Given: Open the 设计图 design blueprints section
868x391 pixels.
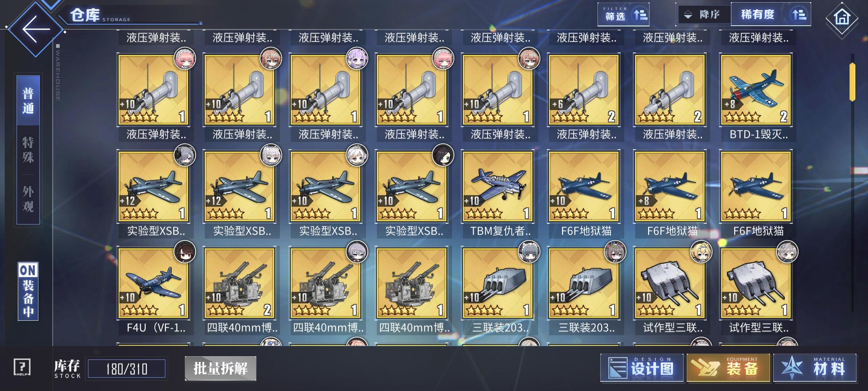Looking at the screenshot, I should [x=642, y=368].
